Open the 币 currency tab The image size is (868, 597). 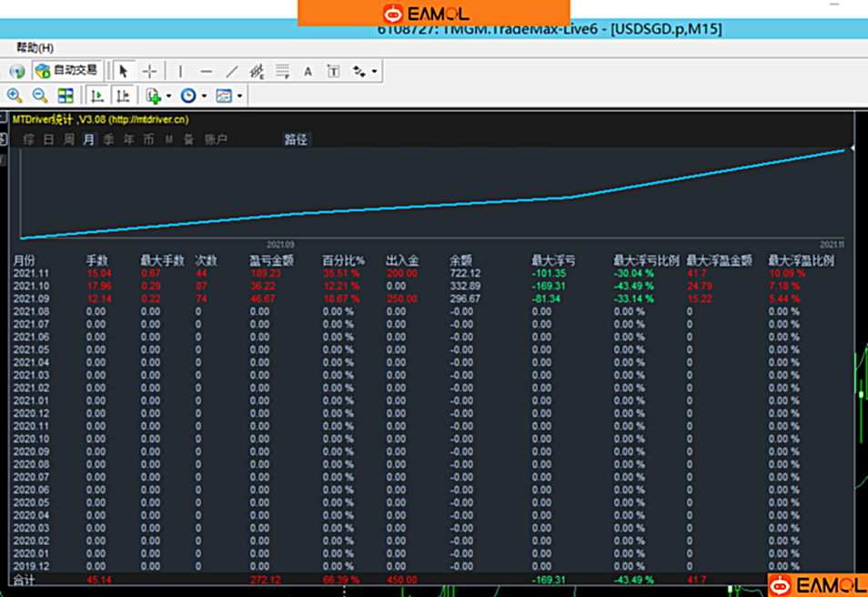click(148, 139)
